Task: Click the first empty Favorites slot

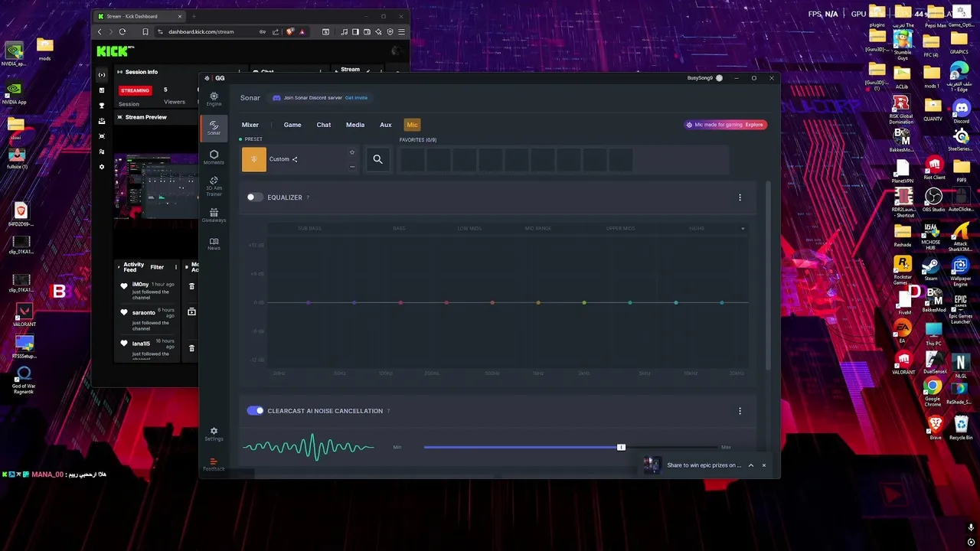Action: [x=412, y=160]
